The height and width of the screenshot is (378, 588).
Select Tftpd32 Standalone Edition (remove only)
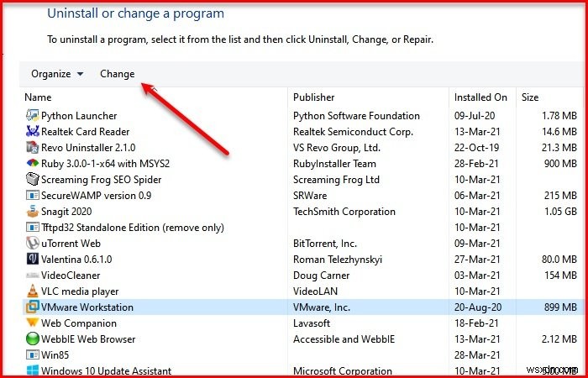(x=133, y=228)
